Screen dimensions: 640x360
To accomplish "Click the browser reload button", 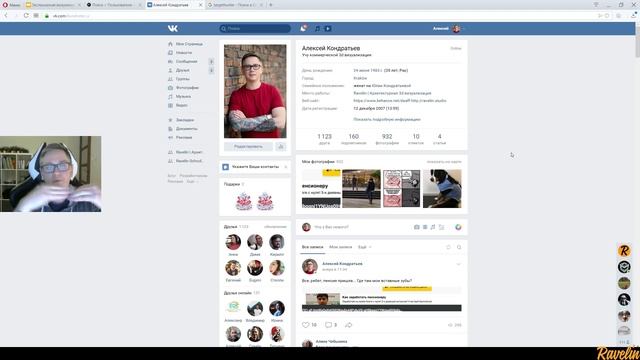I will 26,16.
